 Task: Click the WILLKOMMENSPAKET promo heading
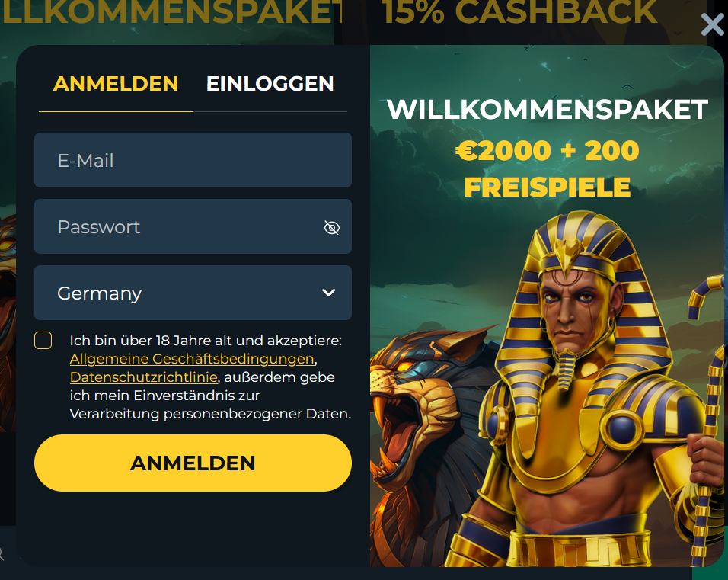pos(548,110)
